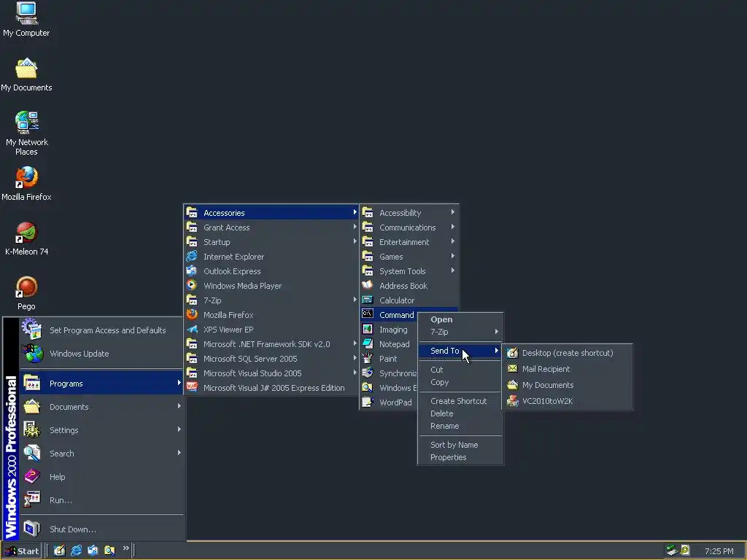The image size is (747, 560).
Task: Open Microsoft .NET Framework SDK v2.0 folder
Action: (x=271, y=344)
